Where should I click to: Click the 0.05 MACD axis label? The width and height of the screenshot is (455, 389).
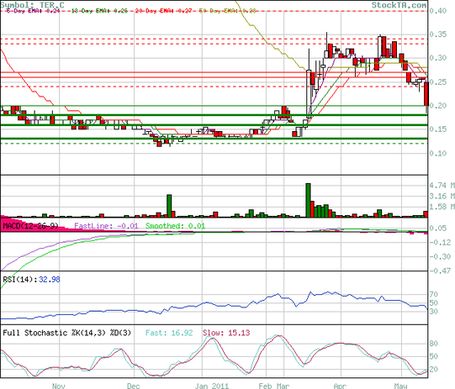(438, 228)
